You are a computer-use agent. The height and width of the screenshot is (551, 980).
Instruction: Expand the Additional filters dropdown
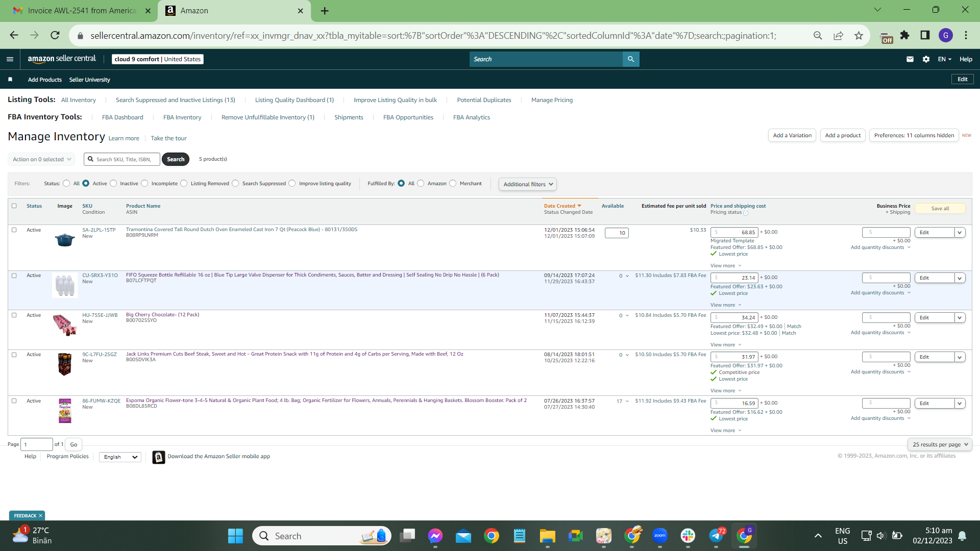(x=527, y=184)
